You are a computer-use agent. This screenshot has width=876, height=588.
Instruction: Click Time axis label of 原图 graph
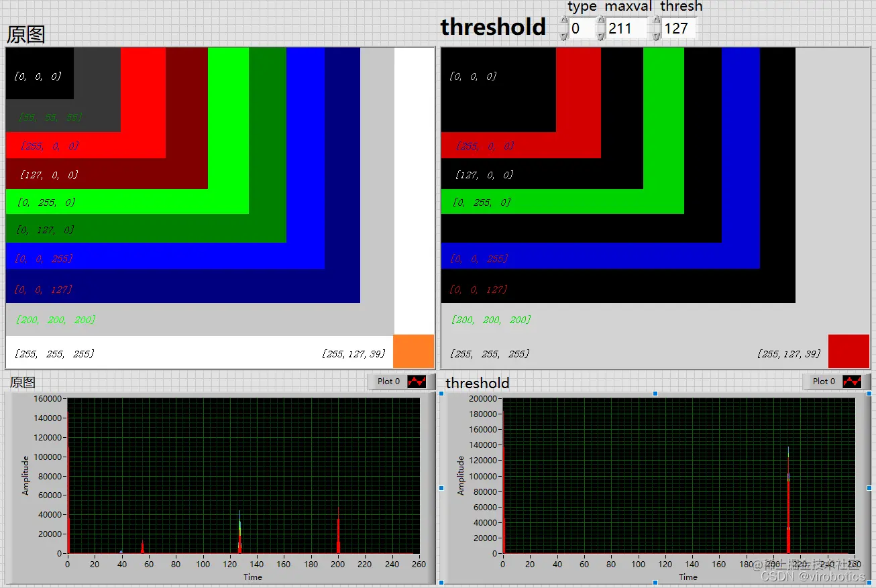(253, 577)
